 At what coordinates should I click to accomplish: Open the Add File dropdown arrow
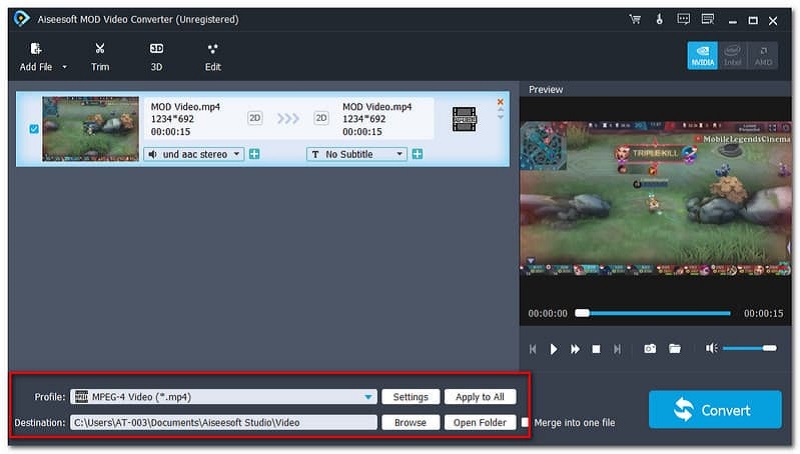(x=65, y=67)
